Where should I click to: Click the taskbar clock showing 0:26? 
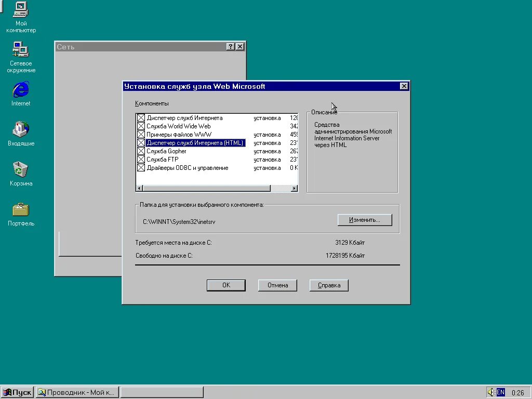pyautogui.click(x=518, y=393)
